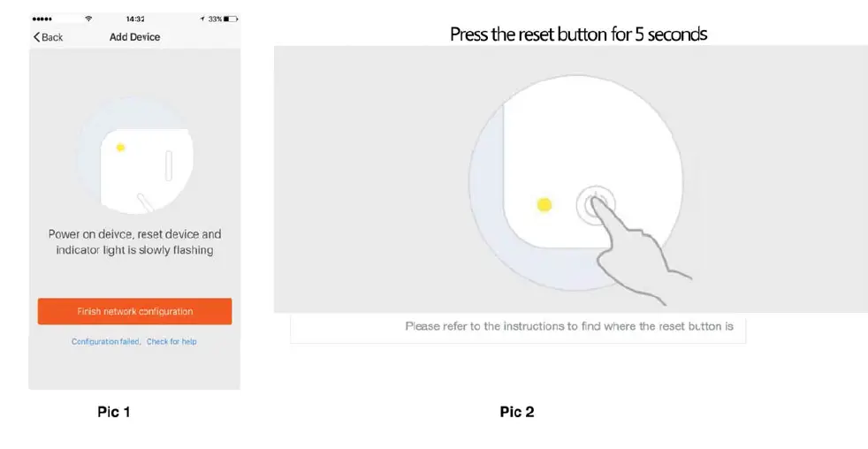
Task: Click the vertical slot on Pic 1 device
Action: click(168, 164)
